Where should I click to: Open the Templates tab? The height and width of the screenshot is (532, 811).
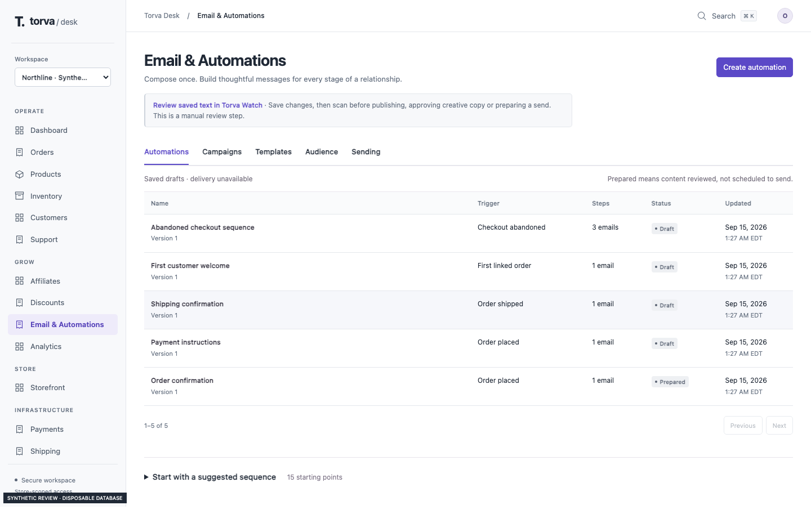273,152
